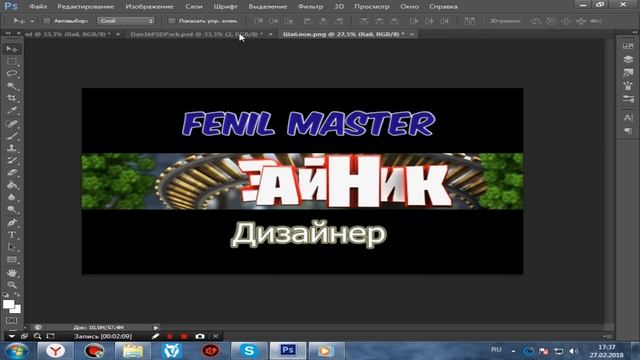This screenshot has height=360, width=640.
Task: Select the Rectangle shape tool
Action: [12, 260]
